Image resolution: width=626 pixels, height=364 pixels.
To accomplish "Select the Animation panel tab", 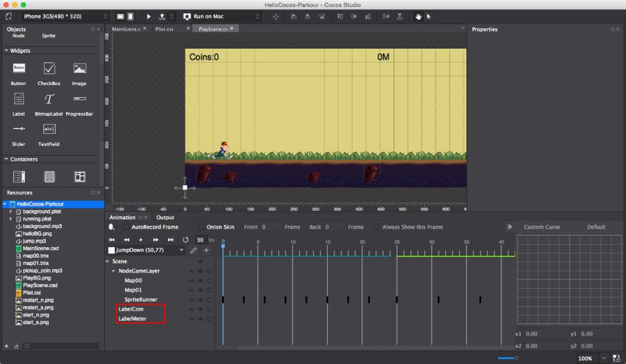I will click(122, 217).
